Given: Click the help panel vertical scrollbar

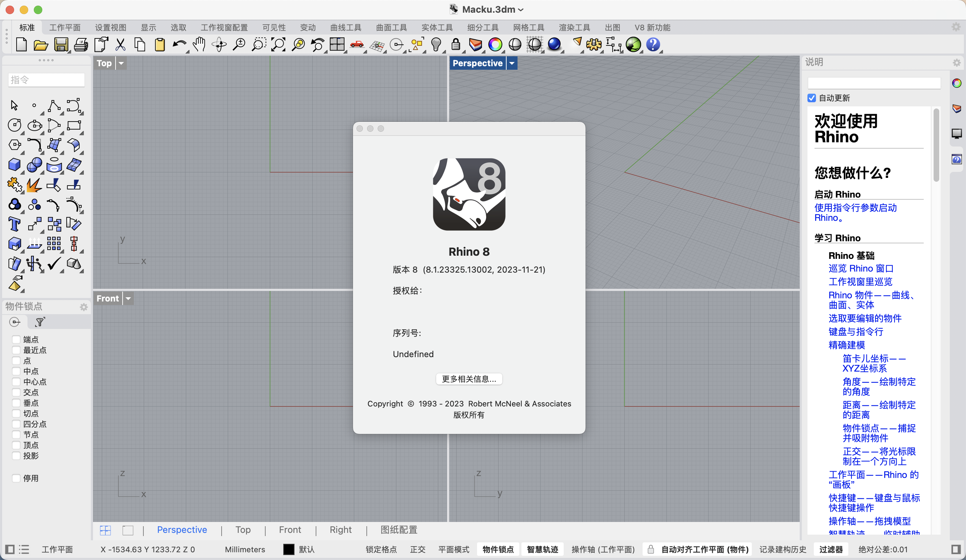Looking at the screenshot, I should pos(936,146).
